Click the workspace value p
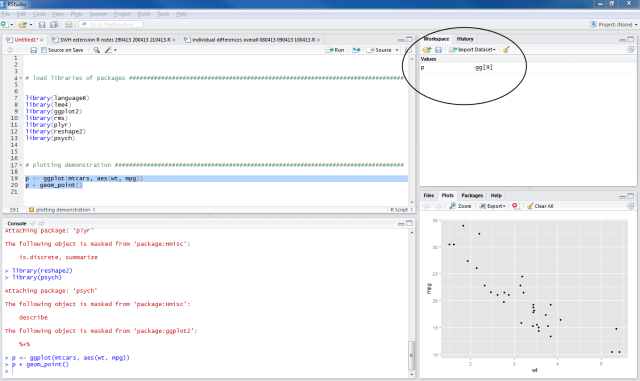Image resolution: width=640 pixels, height=381 pixels. coord(422,68)
